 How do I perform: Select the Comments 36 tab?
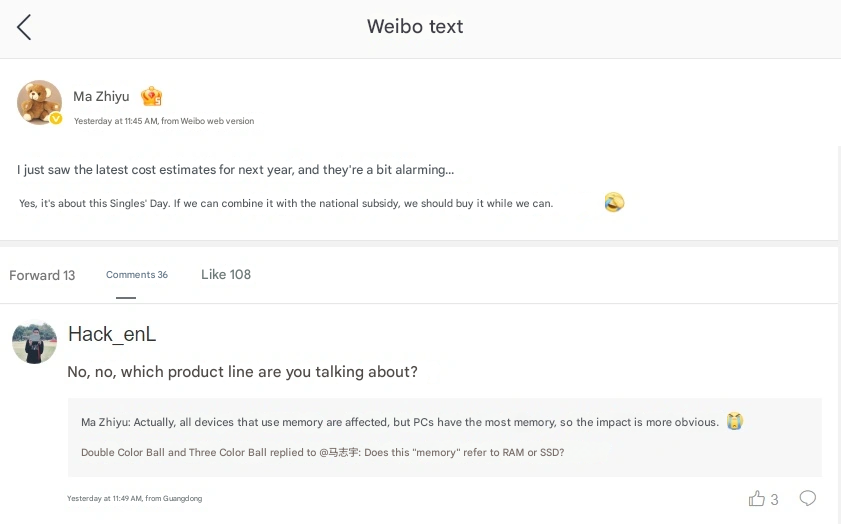click(x=136, y=275)
